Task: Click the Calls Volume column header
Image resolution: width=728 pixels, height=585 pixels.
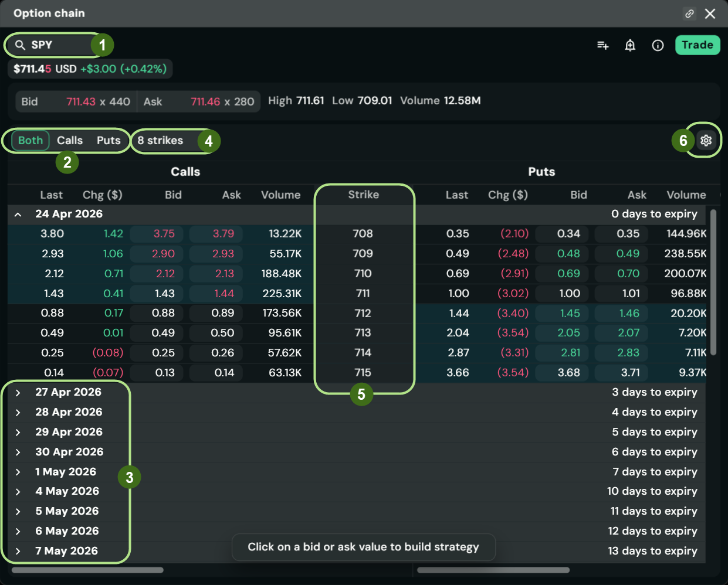Action: point(280,195)
